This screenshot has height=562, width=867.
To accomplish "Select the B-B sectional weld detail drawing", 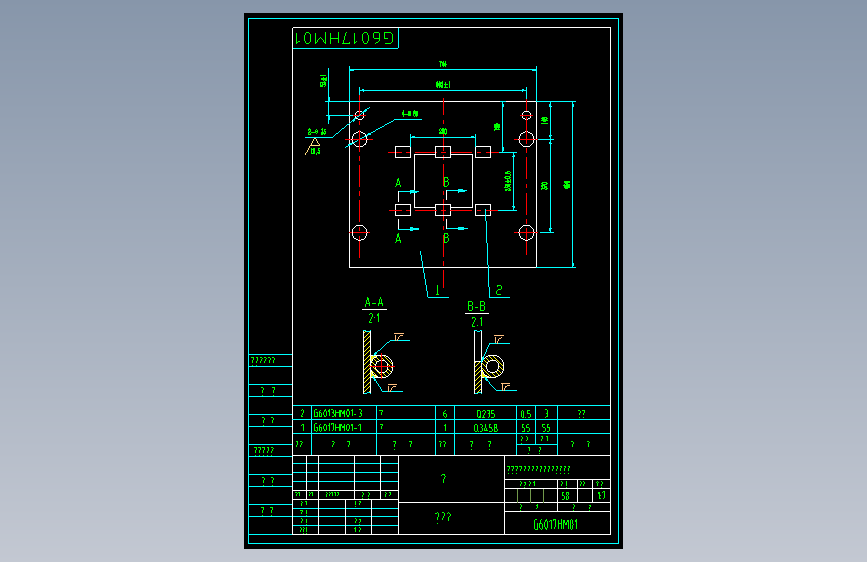I will (x=494, y=363).
